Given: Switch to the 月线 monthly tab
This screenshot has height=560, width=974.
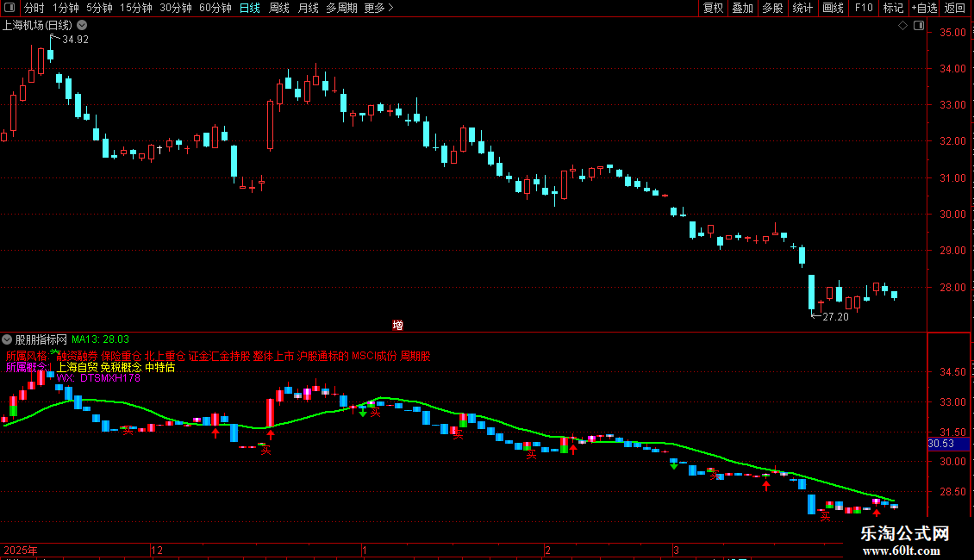Looking at the screenshot, I should pos(308,8).
